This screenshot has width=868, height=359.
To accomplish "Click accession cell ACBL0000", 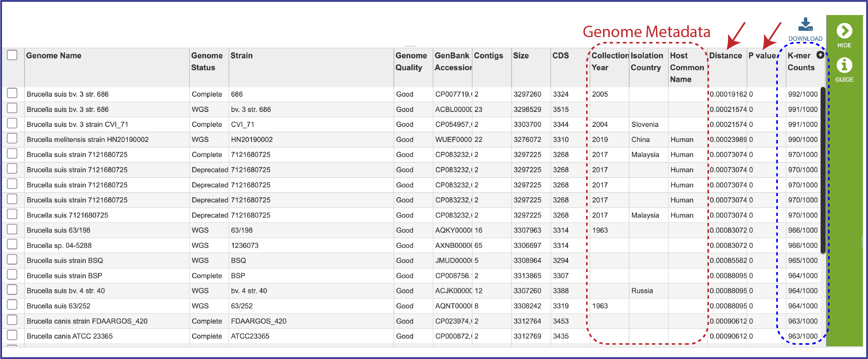I will [453, 110].
